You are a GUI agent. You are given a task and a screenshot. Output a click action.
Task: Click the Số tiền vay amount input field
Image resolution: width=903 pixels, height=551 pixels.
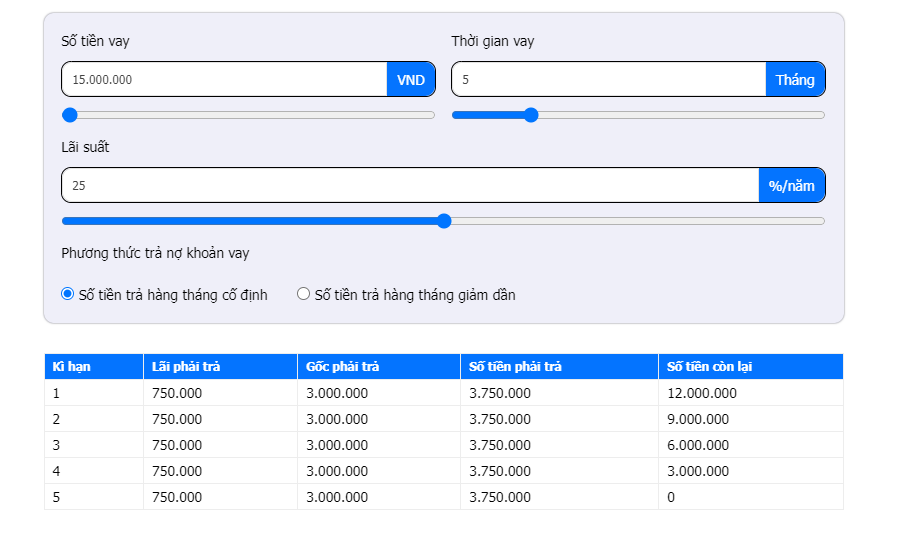tap(225, 79)
